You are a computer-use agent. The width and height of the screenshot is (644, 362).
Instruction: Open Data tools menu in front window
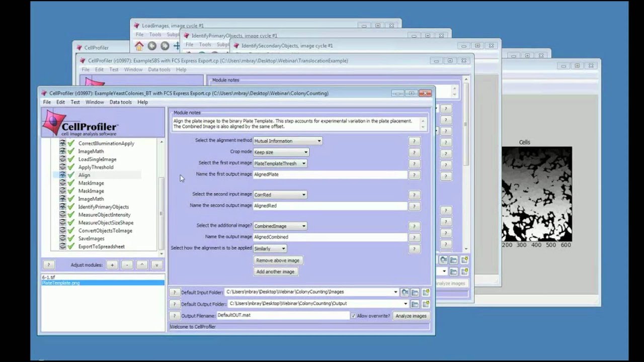click(x=121, y=102)
